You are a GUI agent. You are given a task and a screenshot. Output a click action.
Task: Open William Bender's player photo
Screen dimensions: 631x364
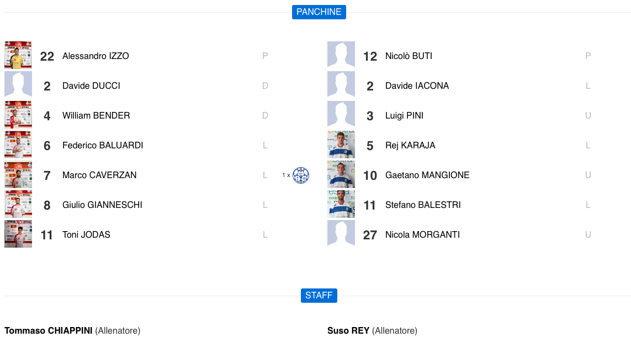point(18,115)
